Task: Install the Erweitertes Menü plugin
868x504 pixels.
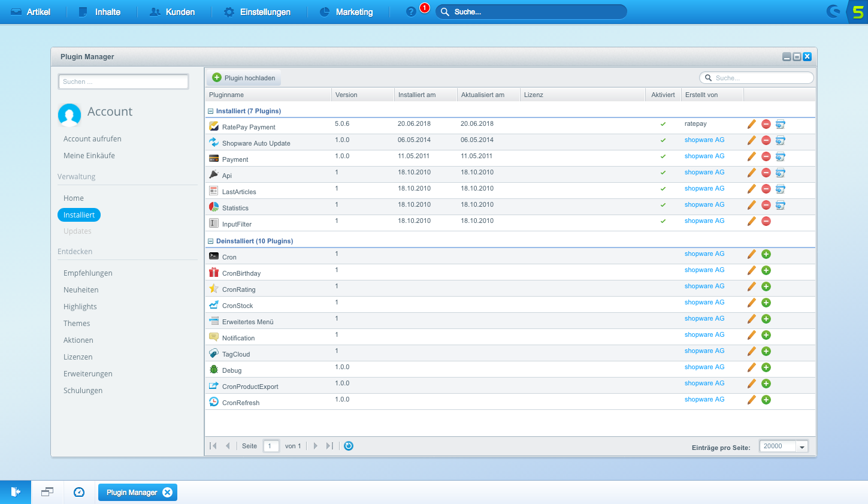Action: pyautogui.click(x=766, y=319)
